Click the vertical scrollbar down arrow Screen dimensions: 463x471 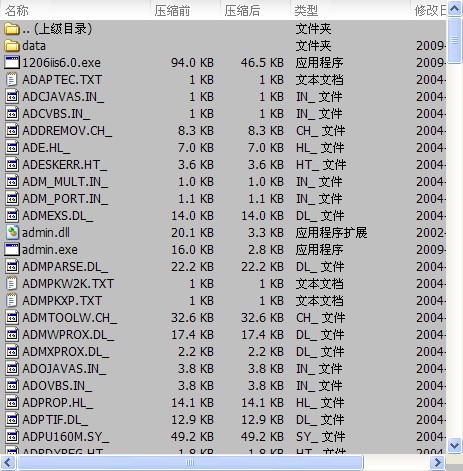click(454, 446)
